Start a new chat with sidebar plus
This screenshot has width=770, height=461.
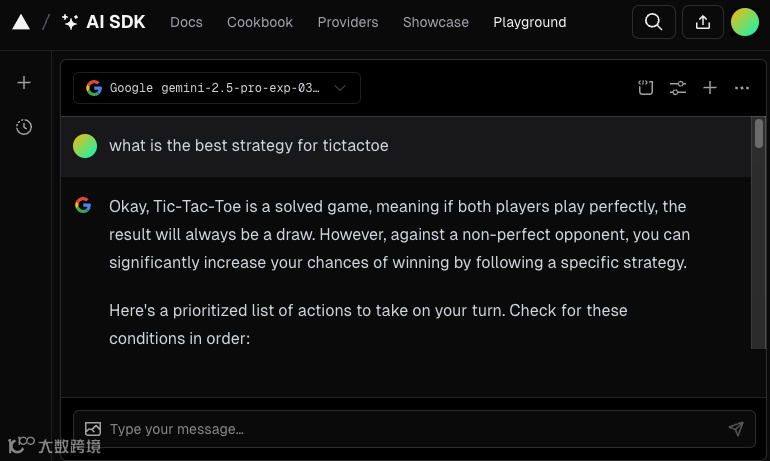click(x=24, y=83)
